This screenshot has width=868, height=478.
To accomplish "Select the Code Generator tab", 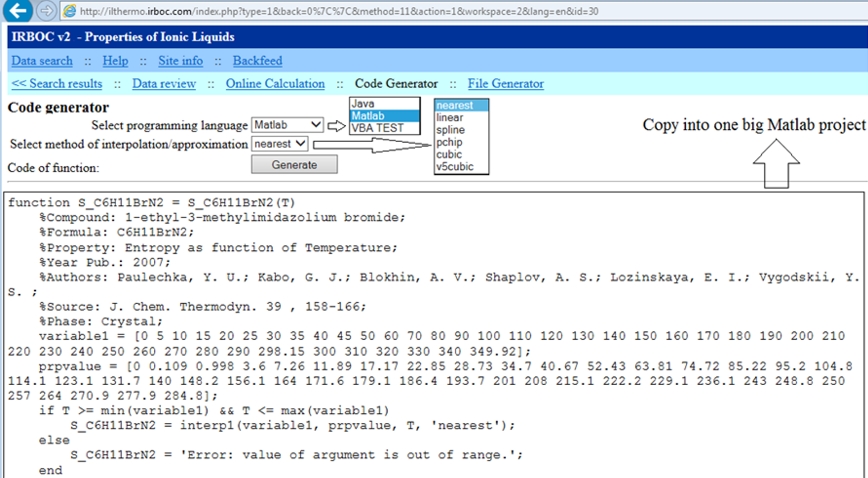I will [x=396, y=84].
